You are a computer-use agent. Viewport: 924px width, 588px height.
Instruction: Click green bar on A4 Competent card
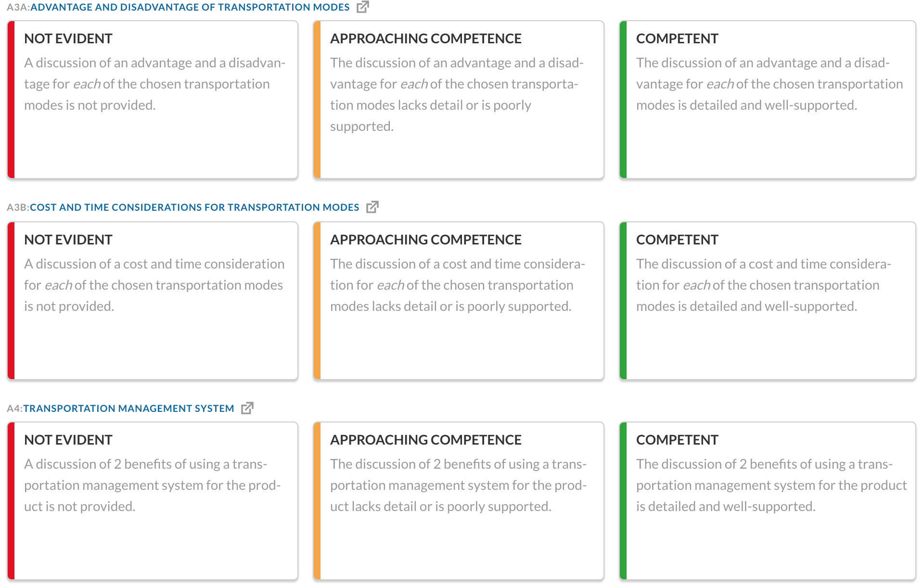click(623, 501)
